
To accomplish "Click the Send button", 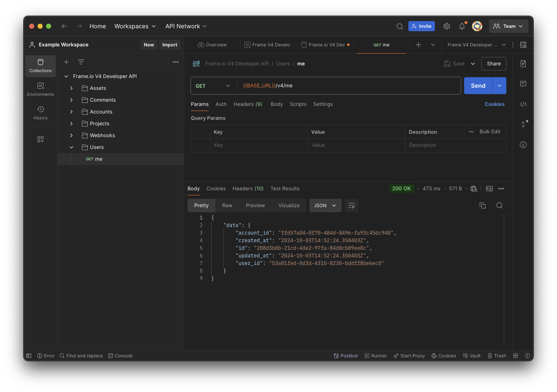I will (x=478, y=86).
